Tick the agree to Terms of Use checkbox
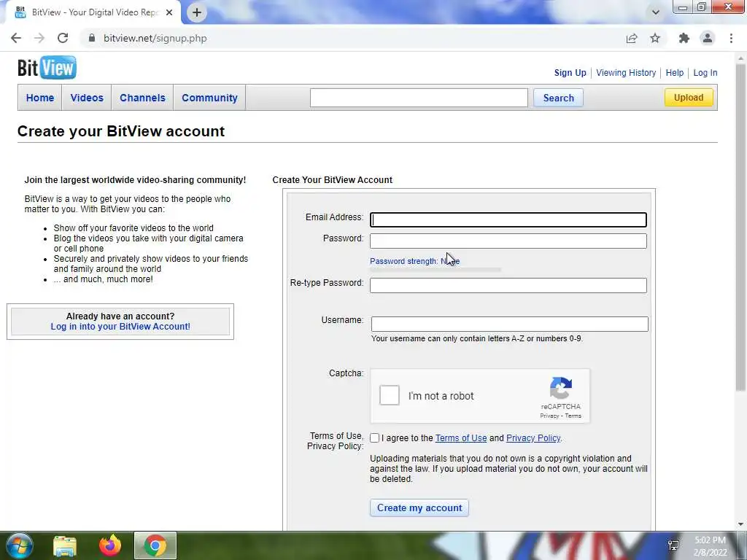Screen dimensions: 747x560 click(374, 438)
